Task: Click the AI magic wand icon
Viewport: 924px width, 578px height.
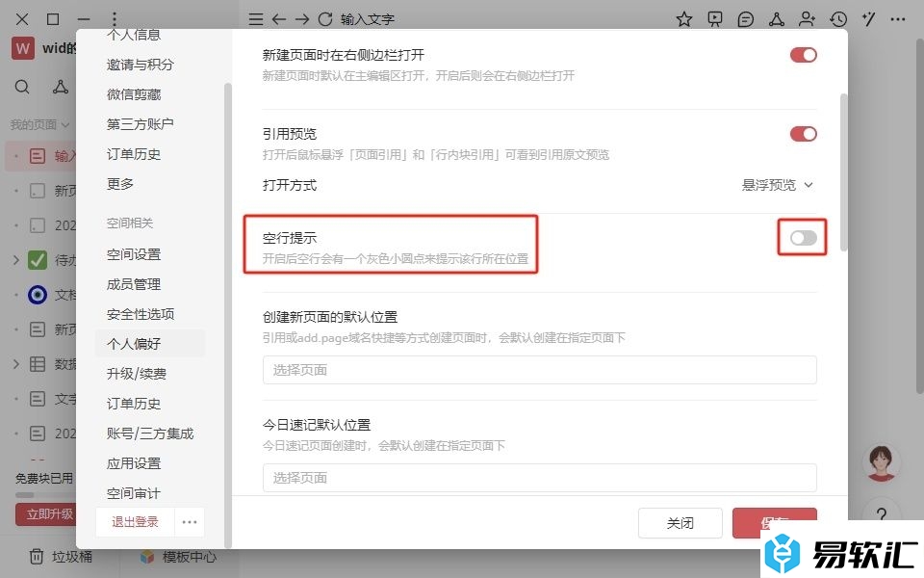Action: [868, 19]
